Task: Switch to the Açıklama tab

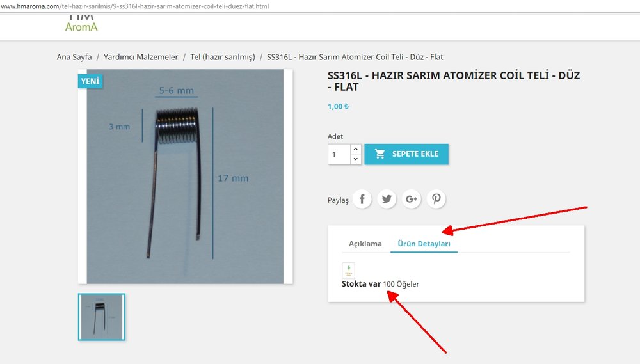Action: point(365,244)
